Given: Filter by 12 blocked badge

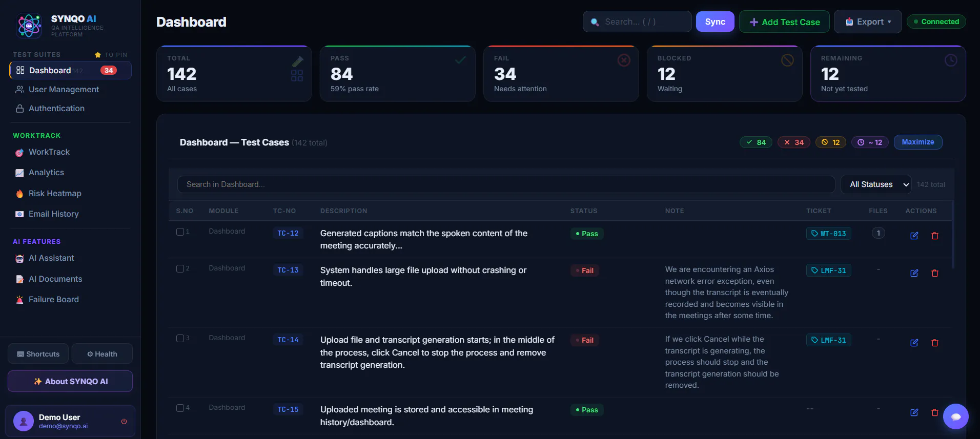Looking at the screenshot, I should click(x=831, y=142).
